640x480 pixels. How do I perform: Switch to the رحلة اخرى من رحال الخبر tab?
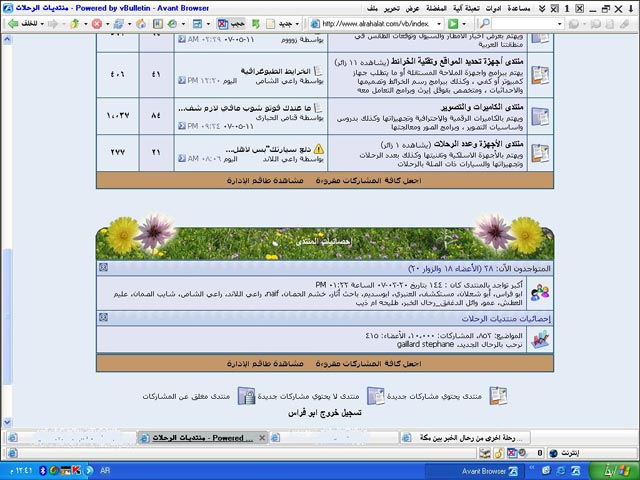point(464,438)
